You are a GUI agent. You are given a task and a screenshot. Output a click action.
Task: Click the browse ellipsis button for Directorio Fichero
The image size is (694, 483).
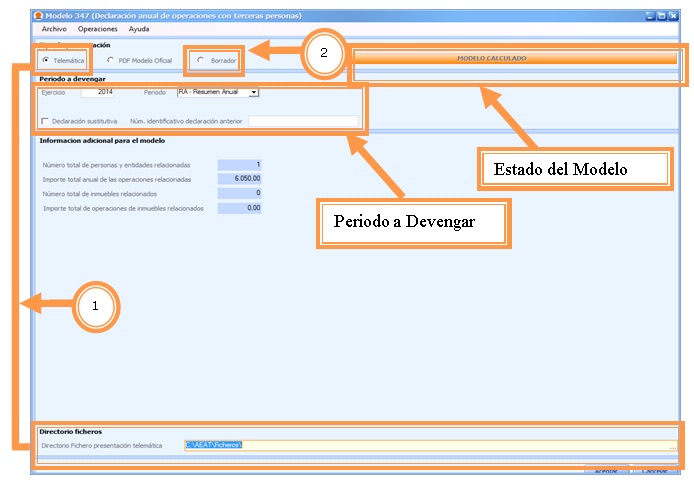click(x=672, y=445)
